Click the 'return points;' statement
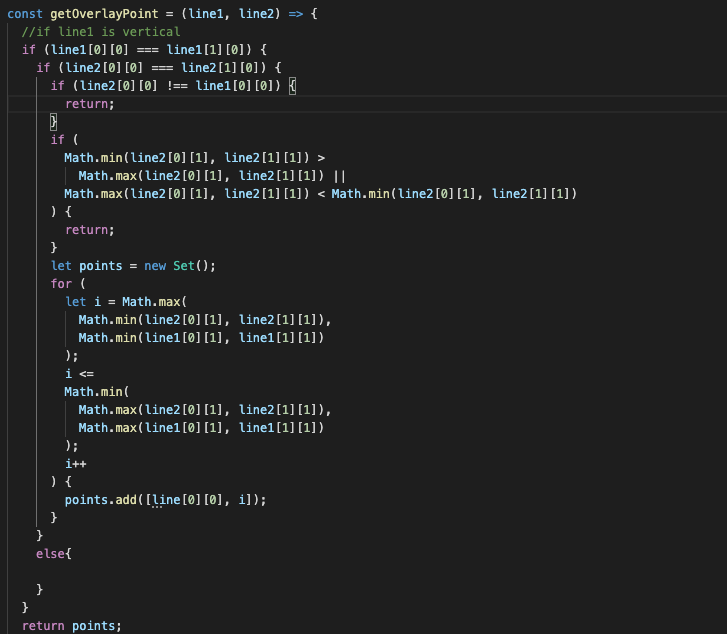This screenshot has width=727, height=634. 72,626
